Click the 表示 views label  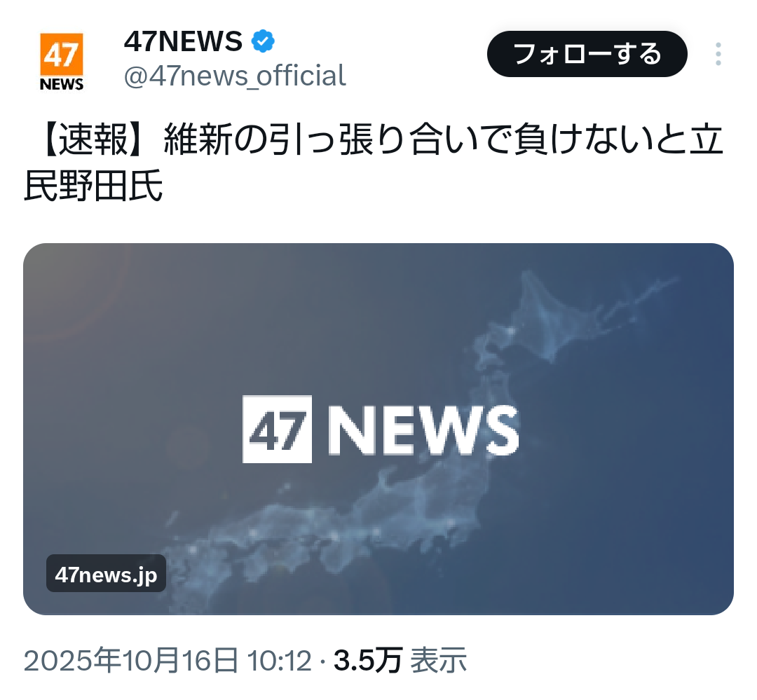click(438, 660)
